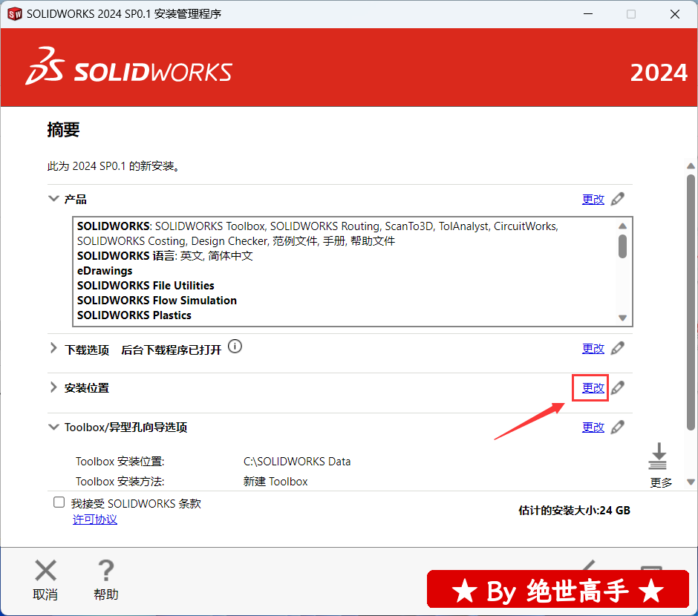Click 更改 link for 安装位置
Screen dimensions: 698x616
pyautogui.click(x=593, y=387)
